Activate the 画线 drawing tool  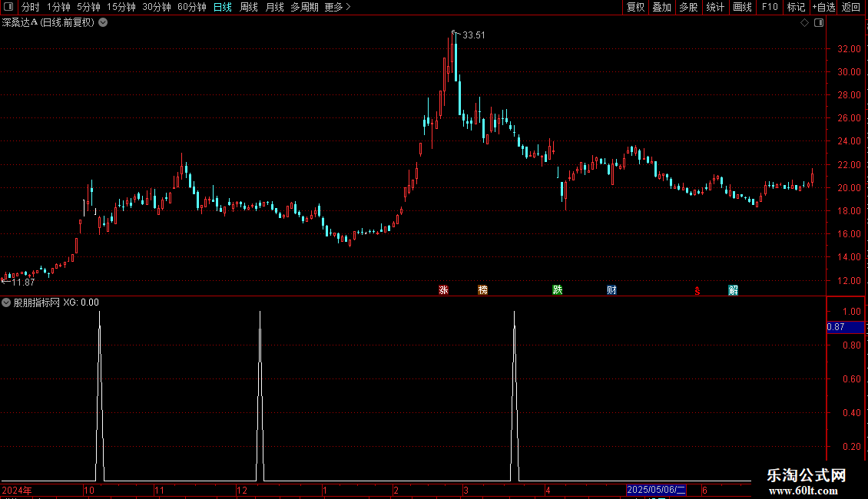tap(742, 7)
